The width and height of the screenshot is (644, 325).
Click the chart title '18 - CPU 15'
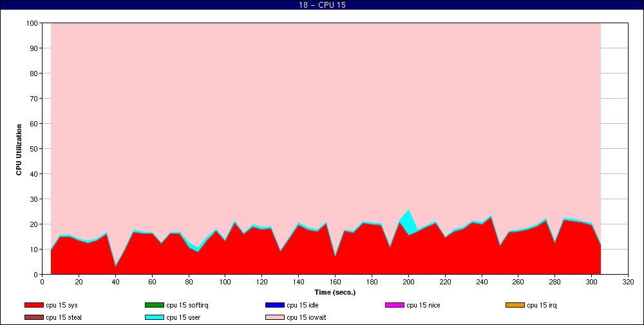(x=322, y=5)
